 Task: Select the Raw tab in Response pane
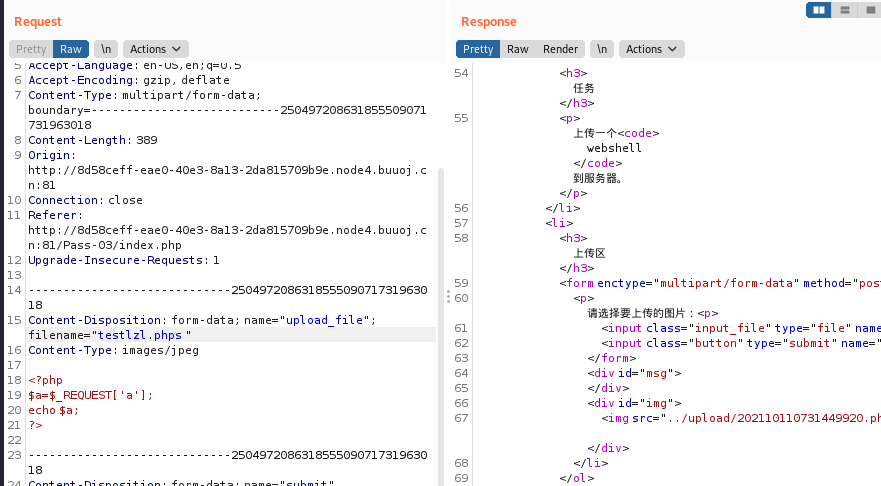click(x=517, y=49)
